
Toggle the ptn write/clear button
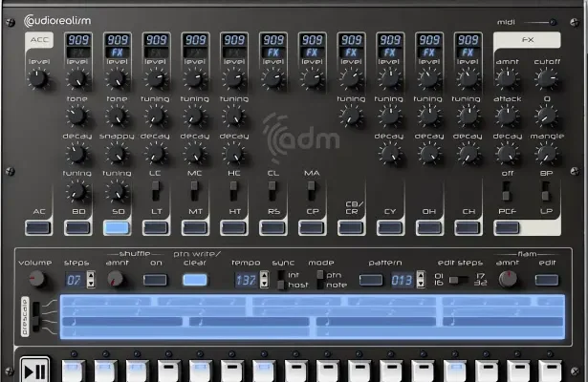point(194,280)
